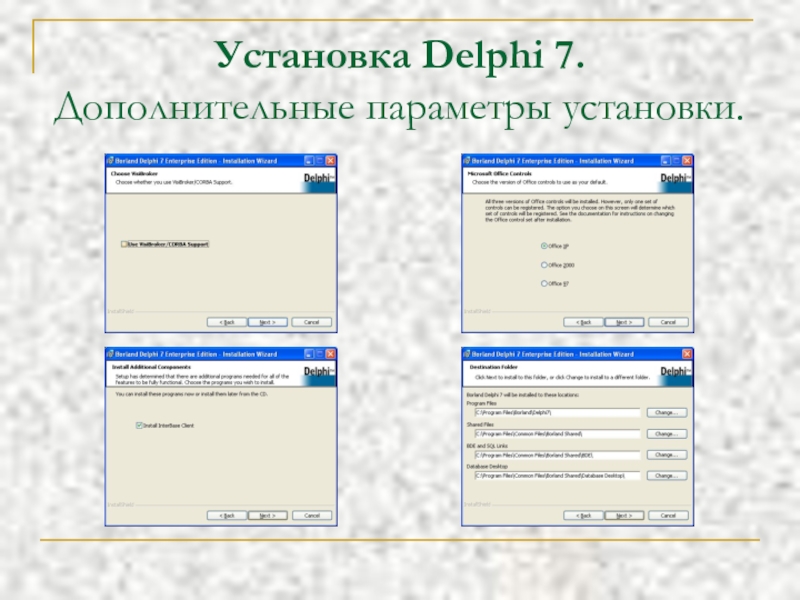Change the BDE and SQL Links folder

(x=667, y=455)
